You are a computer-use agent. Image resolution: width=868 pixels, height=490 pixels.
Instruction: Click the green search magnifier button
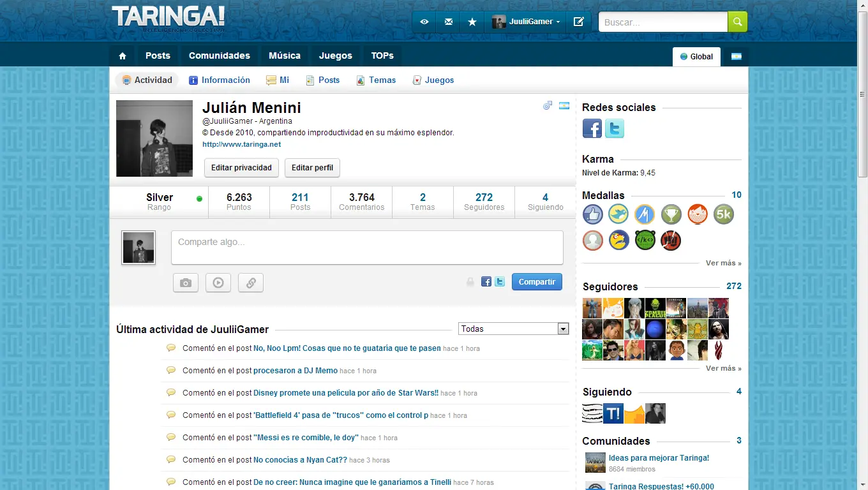pyautogui.click(x=737, y=22)
